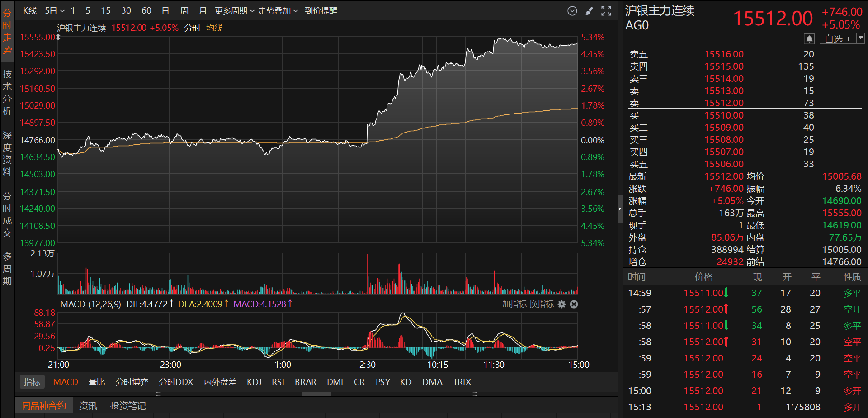The width and height of the screenshot is (868, 418).
Task: Click the 最低 value 14619.00
Action: point(842,225)
